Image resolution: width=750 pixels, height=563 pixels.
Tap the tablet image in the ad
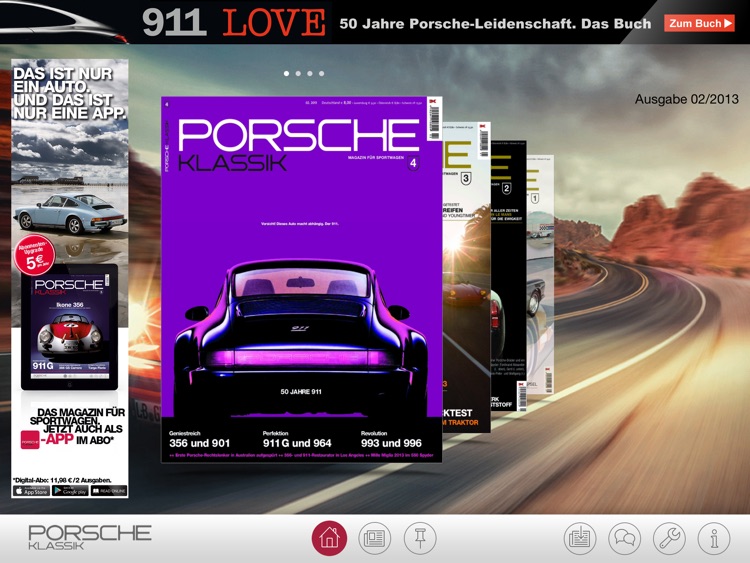click(69, 327)
